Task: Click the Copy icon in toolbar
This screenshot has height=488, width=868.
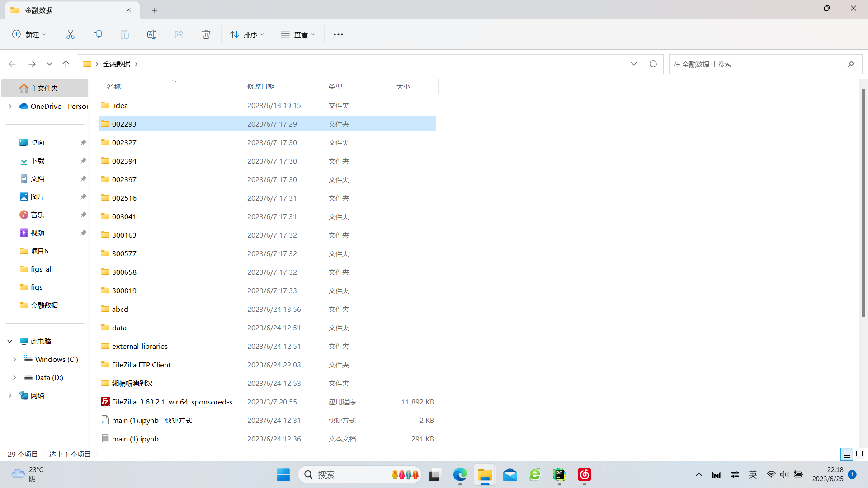Action: [x=98, y=34]
